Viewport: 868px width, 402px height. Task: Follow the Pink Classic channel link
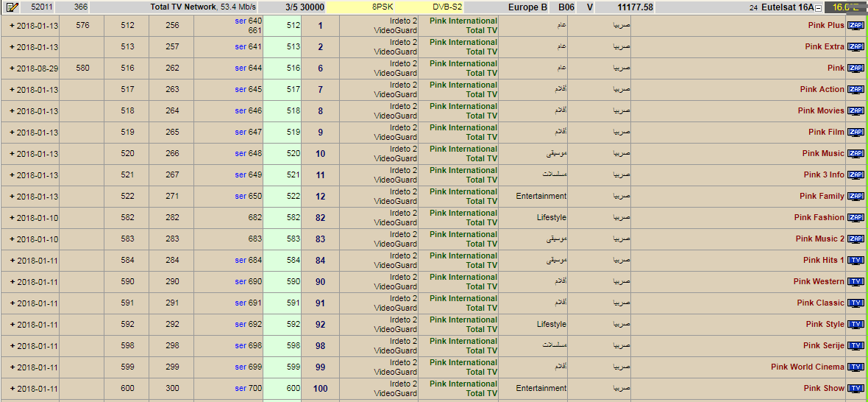click(821, 303)
